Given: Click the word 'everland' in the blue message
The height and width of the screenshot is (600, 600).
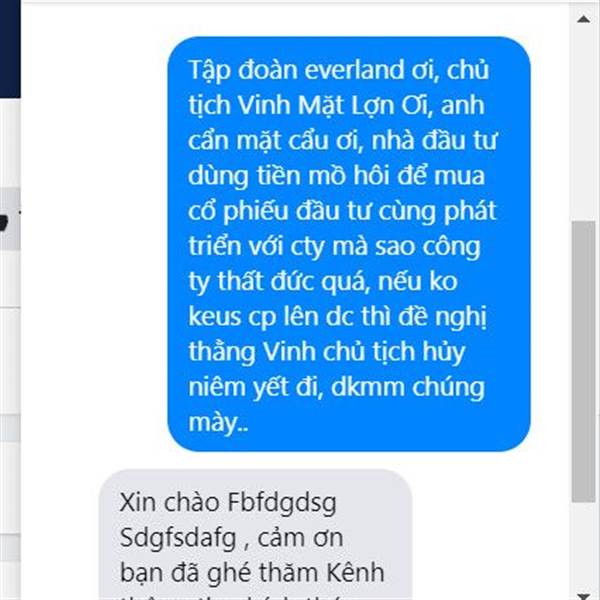Looking at the screenshot, I should [355, 70].
